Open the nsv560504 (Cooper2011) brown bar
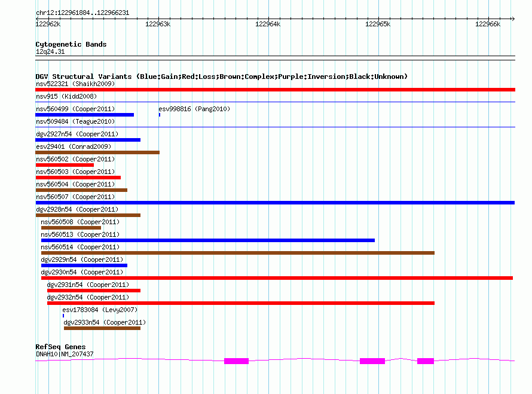This screenshot has height=394, width=532. (x=81, y=190)
